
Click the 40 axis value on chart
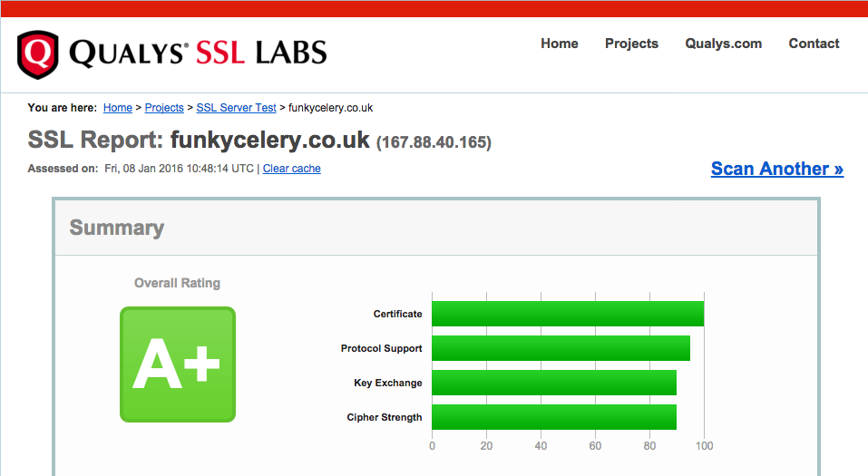(541, 445)
